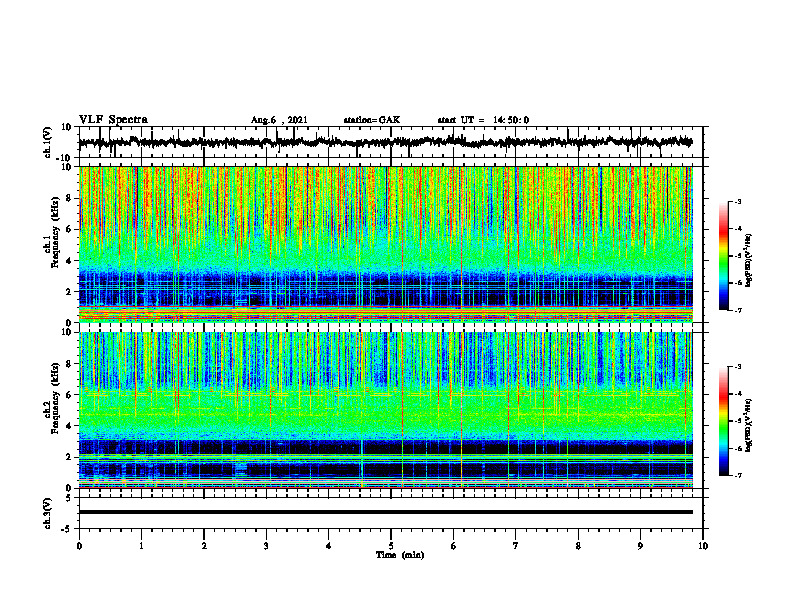The height and width of the screenshot is (612, 792).
Task: Click the time axis tick label '5'
Action: pyautogui.click(x=391, y=546)
